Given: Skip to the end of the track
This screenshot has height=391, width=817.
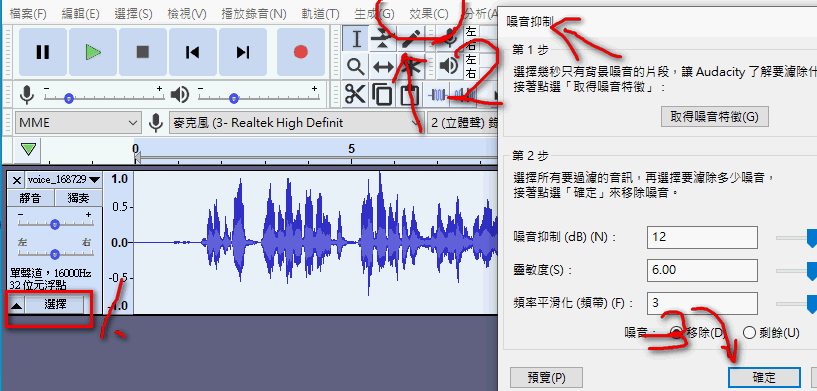Looking at the screenshot, I should (243, 52).
